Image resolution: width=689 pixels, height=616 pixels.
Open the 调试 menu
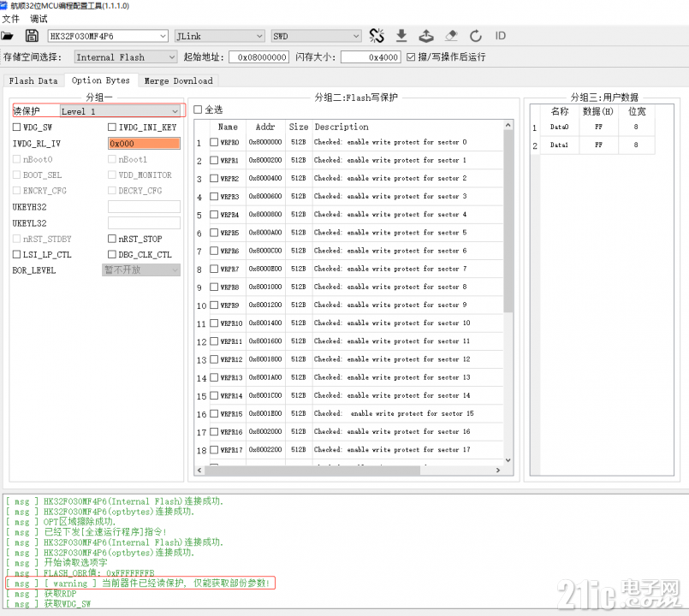click(x=39, y=19)
